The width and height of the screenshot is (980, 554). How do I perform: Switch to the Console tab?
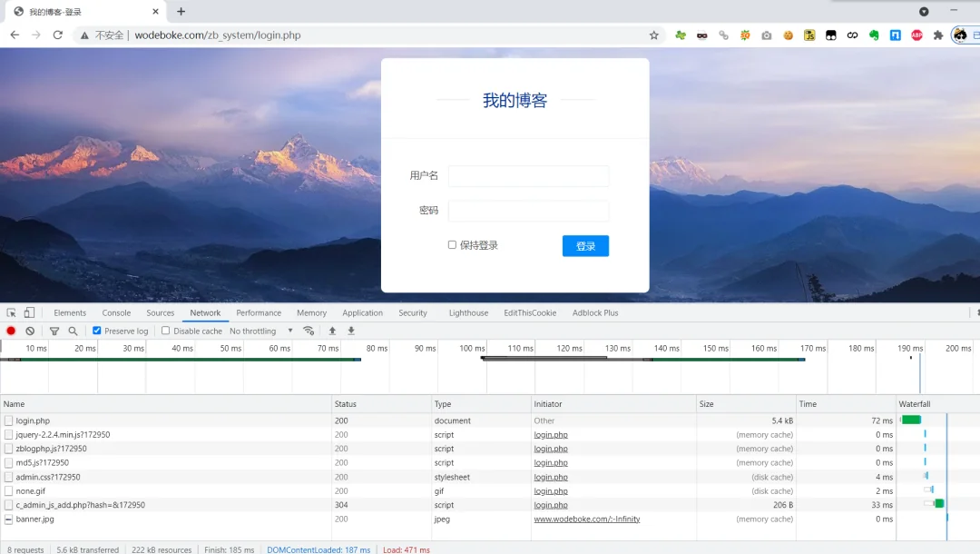point(116,312)
